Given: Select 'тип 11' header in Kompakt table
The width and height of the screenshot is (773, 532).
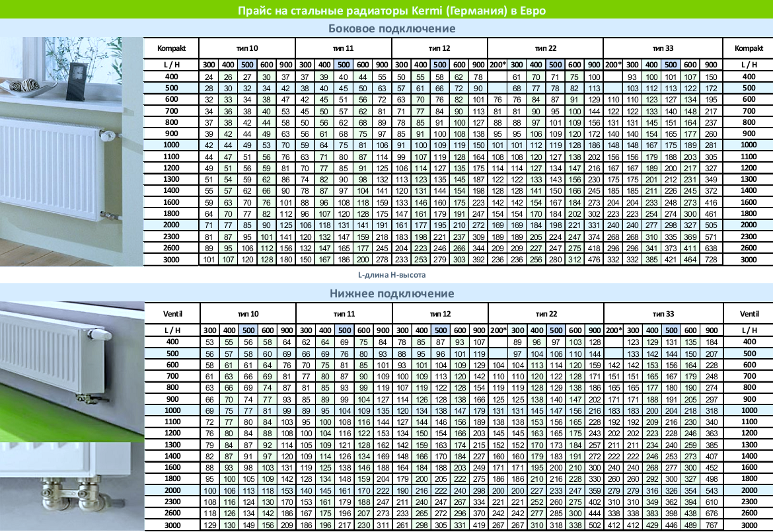Looking at the screenshot, I should click(x=343, y=48).
